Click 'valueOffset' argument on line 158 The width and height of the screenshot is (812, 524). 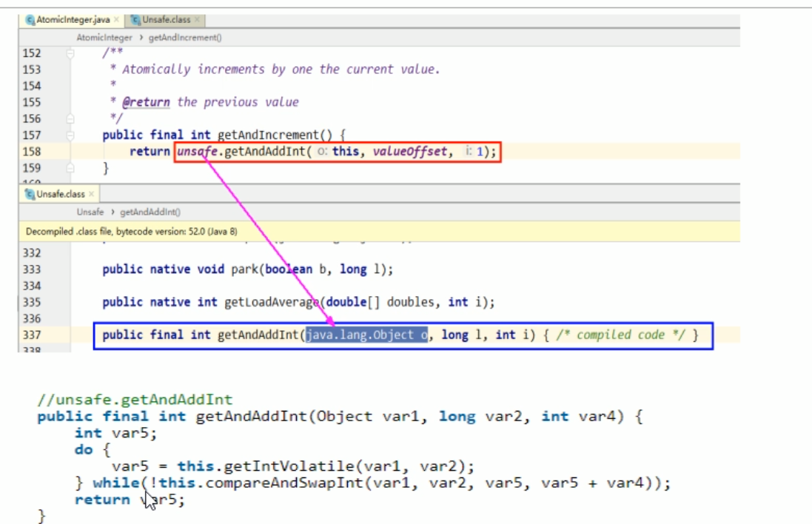click(x=409, y=151)
